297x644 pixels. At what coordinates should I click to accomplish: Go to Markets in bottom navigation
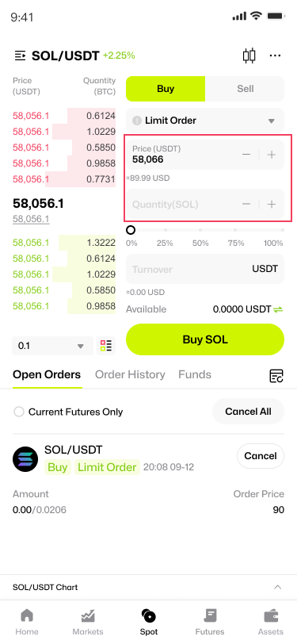click(88, 623)
